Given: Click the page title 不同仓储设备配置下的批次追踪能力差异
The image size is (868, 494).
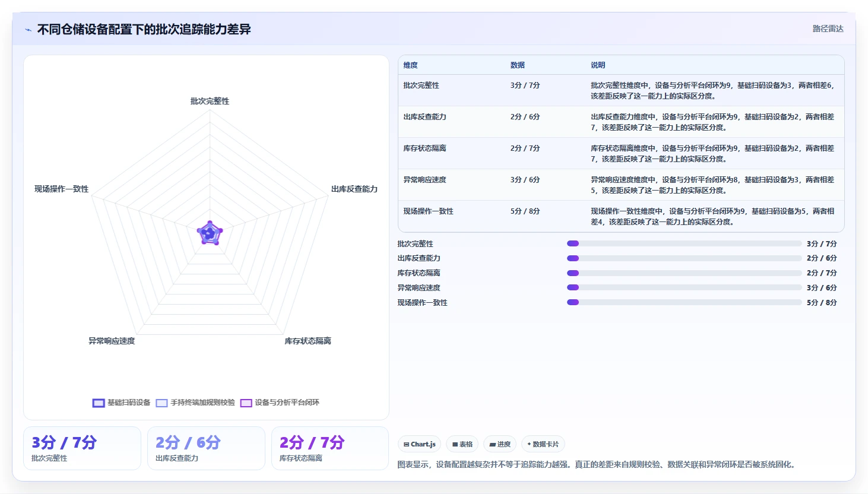Looking at the screenshot, I should click(144, 29).
